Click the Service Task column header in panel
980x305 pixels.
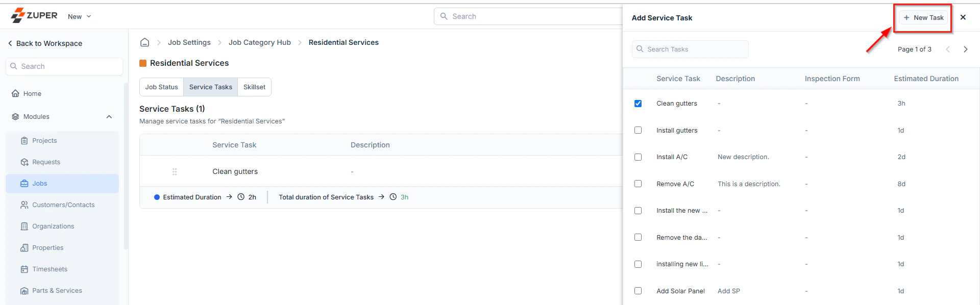tap(678, 79)
